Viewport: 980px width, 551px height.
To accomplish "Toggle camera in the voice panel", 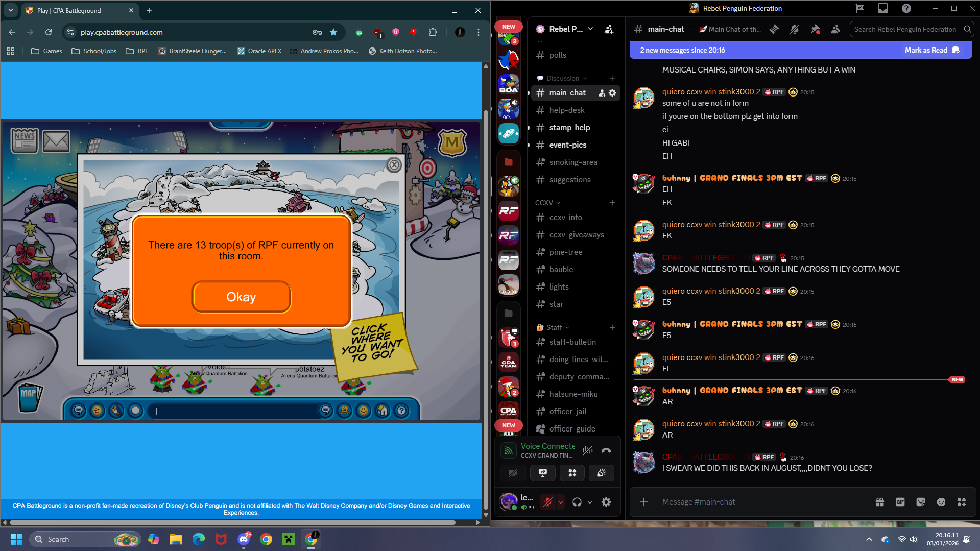I will [x=513, y=473].
